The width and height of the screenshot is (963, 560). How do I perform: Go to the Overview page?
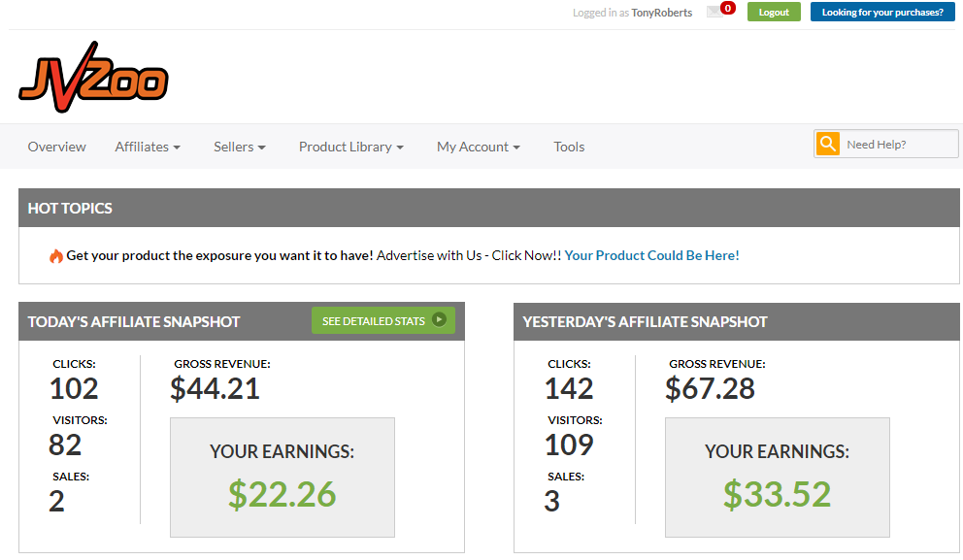pyautogui.click(x=56, y=147)
